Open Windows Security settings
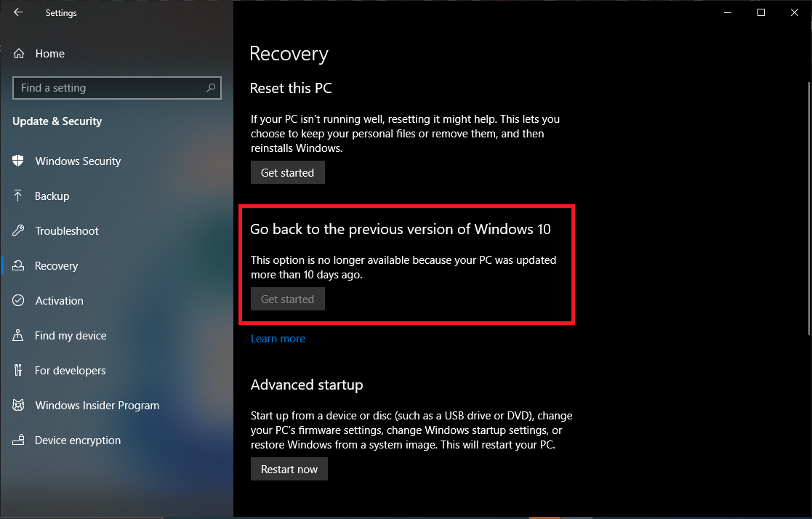The height and width of the screenshot is (519, 812). tap(78, 161)
